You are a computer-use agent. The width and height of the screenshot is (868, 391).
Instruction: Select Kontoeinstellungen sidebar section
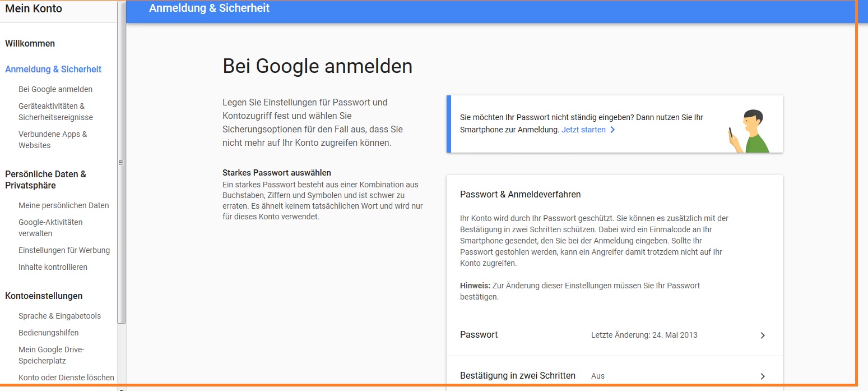(x=44, y=296)
